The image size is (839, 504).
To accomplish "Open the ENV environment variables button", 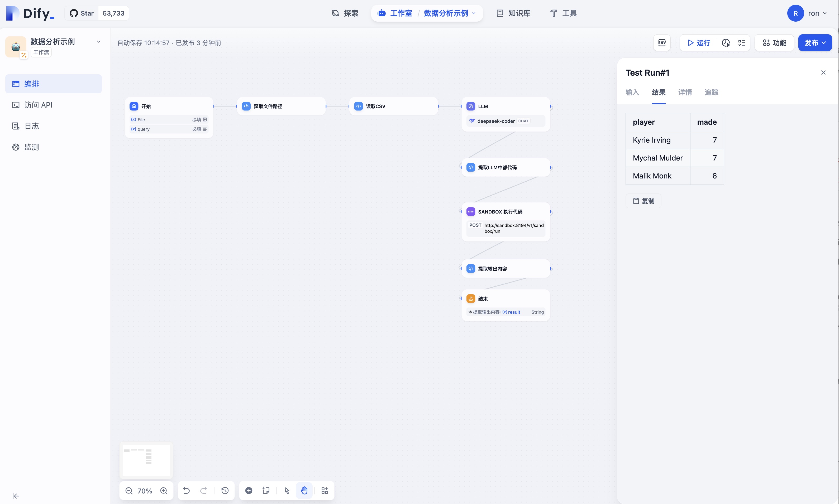I will point(661,43).
